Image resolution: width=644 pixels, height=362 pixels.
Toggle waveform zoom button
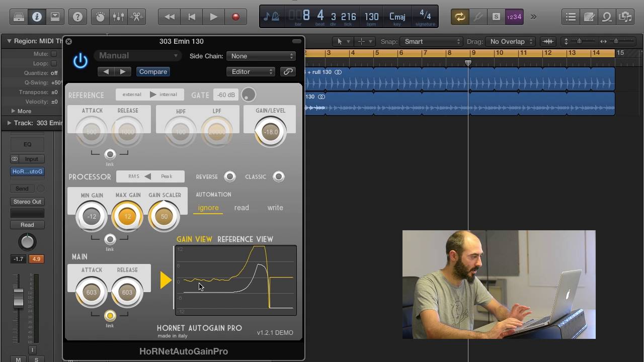[548, 41]
